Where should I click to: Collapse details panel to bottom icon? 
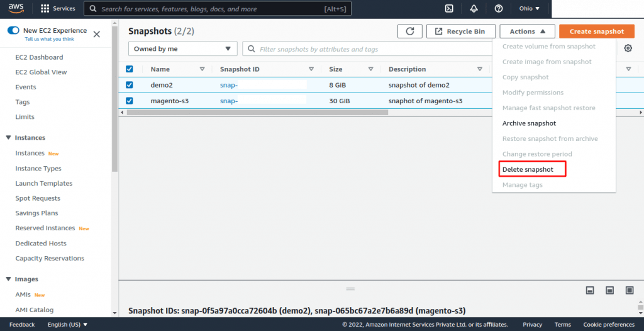pyautogui.click(x=590, y=290)
